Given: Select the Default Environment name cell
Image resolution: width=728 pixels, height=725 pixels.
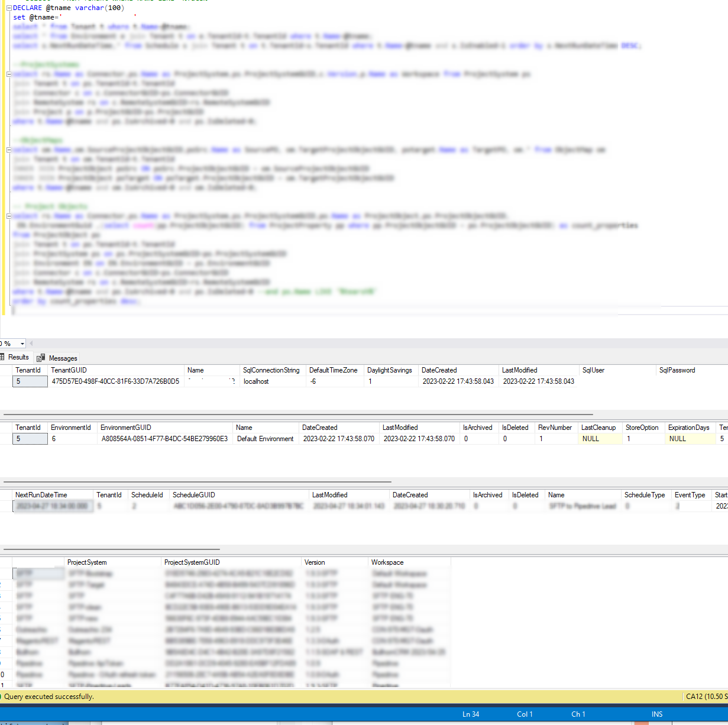Looking at the screenshot, I should (x=265, y=439).
